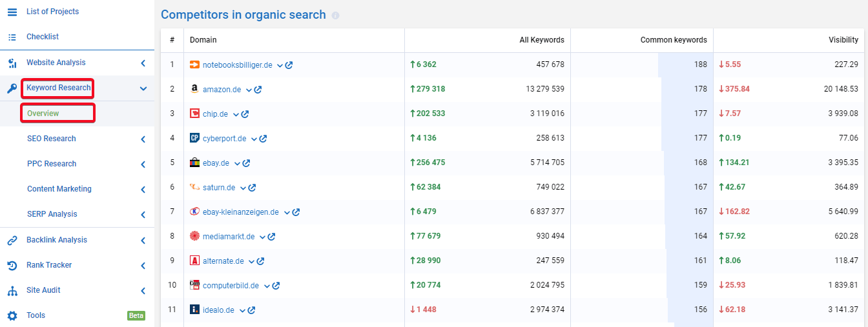Open ebay-kleinanzeigen.de via external link icon
The image size is (868, 327).
coord(296,212)
